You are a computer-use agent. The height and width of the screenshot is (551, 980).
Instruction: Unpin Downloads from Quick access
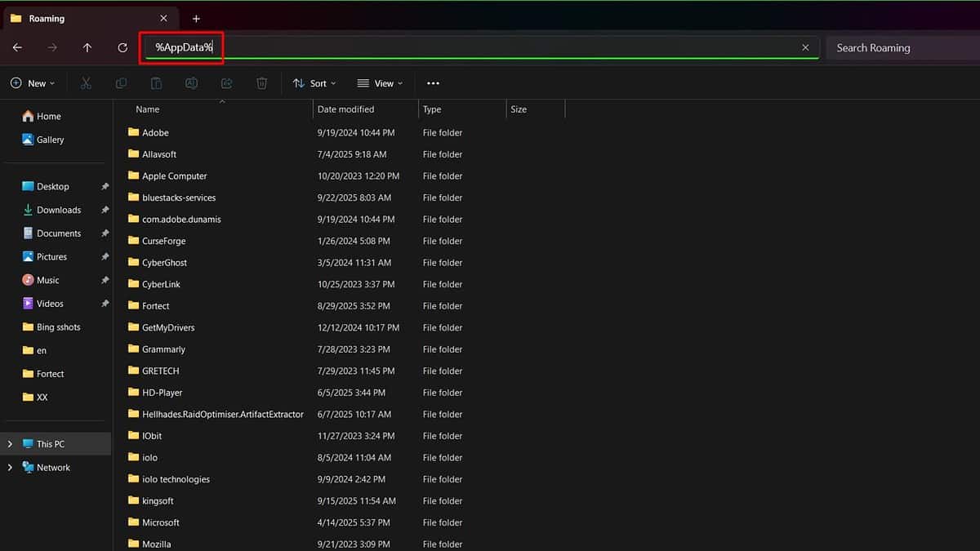104,210
